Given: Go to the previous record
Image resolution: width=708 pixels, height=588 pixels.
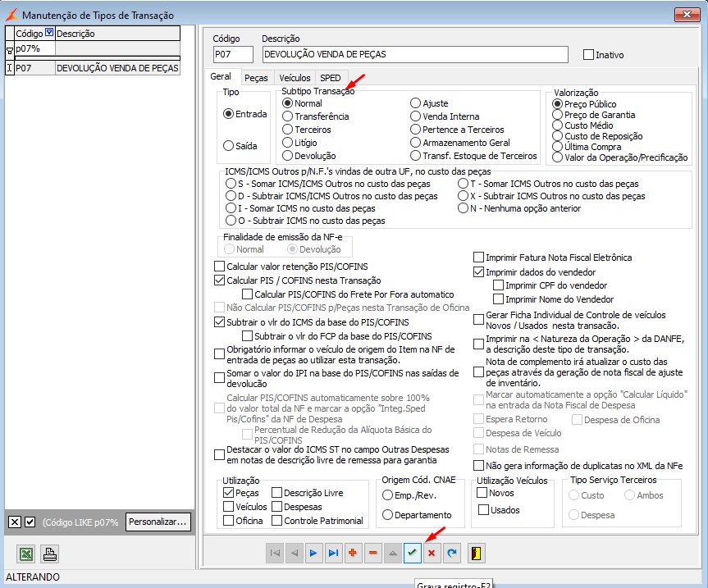Looking at the screenshot, I should pos(295,553).
